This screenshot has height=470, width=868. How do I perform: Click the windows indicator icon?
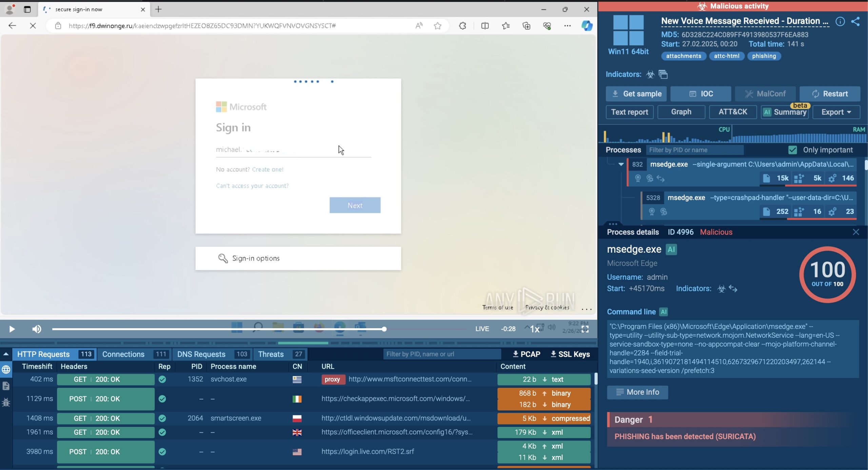pyautogui.click(x=663, y=74)
